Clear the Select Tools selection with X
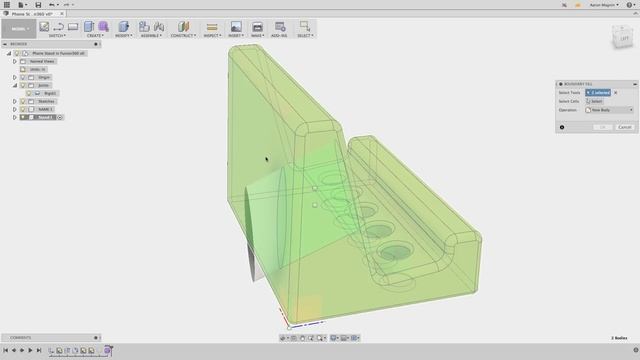This screenshot has height=360, width=640. pos(616,93)
